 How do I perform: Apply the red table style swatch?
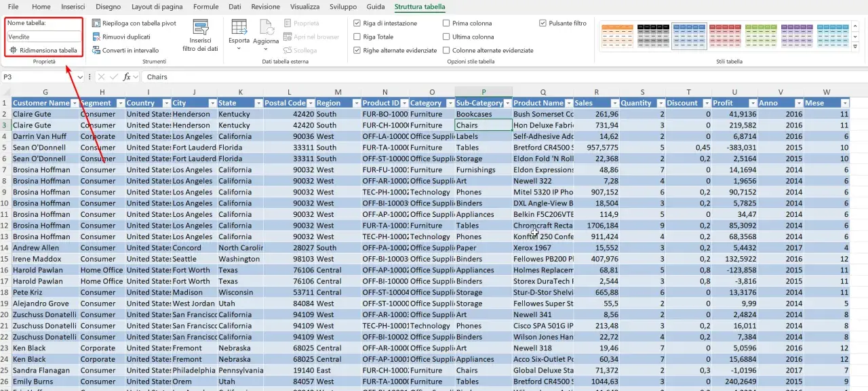(725, 37)
